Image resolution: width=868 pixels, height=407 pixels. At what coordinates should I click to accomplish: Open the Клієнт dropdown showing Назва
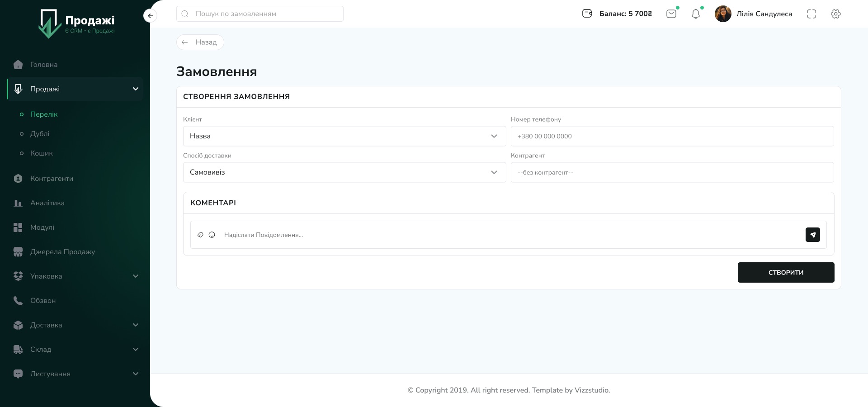pyautogui.click(x=344, y=136)
